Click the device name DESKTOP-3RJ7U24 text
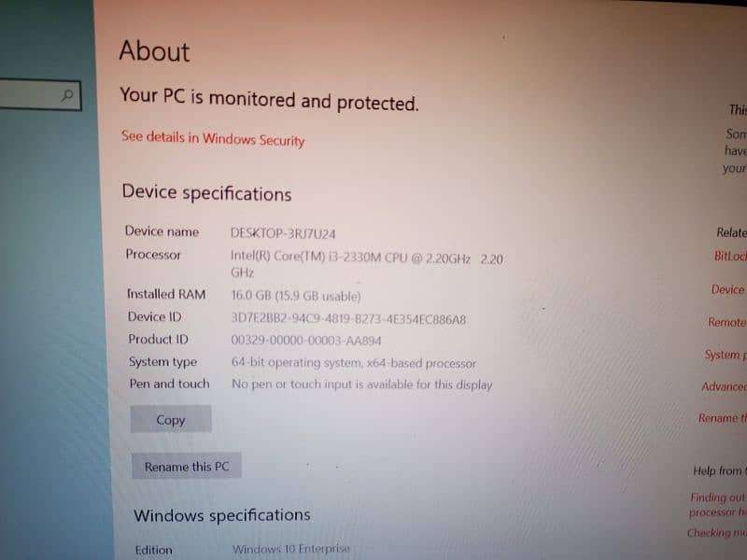 pos(283,233)
